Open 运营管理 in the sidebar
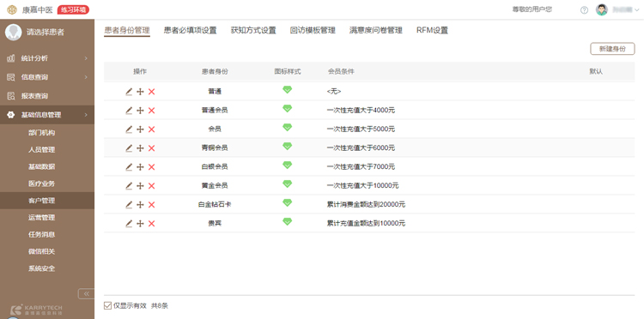Screen dimensions: 644x319 pos(41,217)
